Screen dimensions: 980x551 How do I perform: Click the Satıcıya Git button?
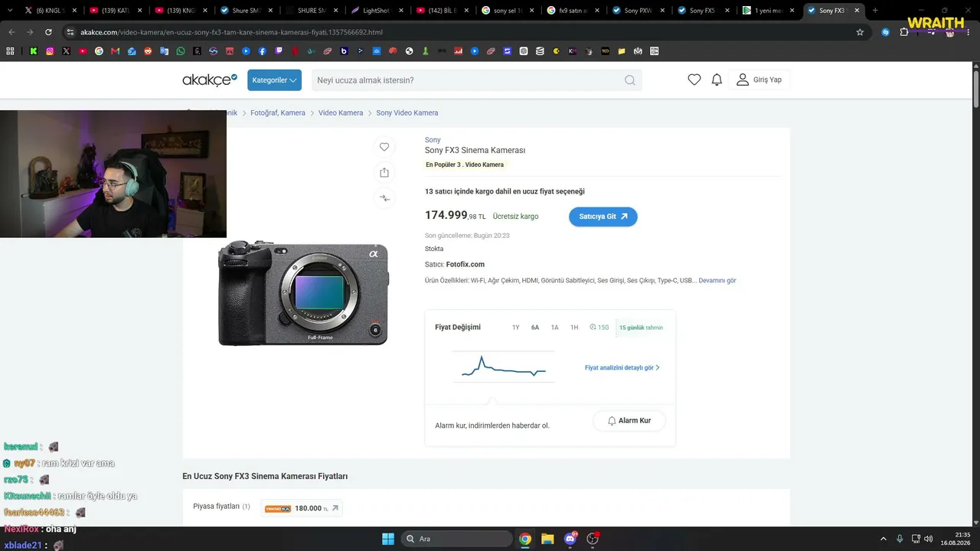pyautogui.click(x=603, y=217)
